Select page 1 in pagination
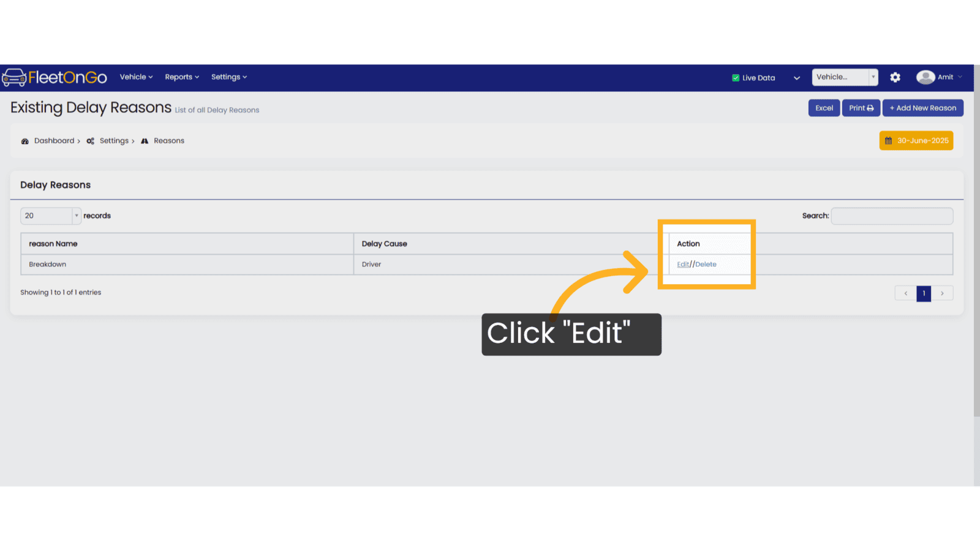 click(924, 293)
